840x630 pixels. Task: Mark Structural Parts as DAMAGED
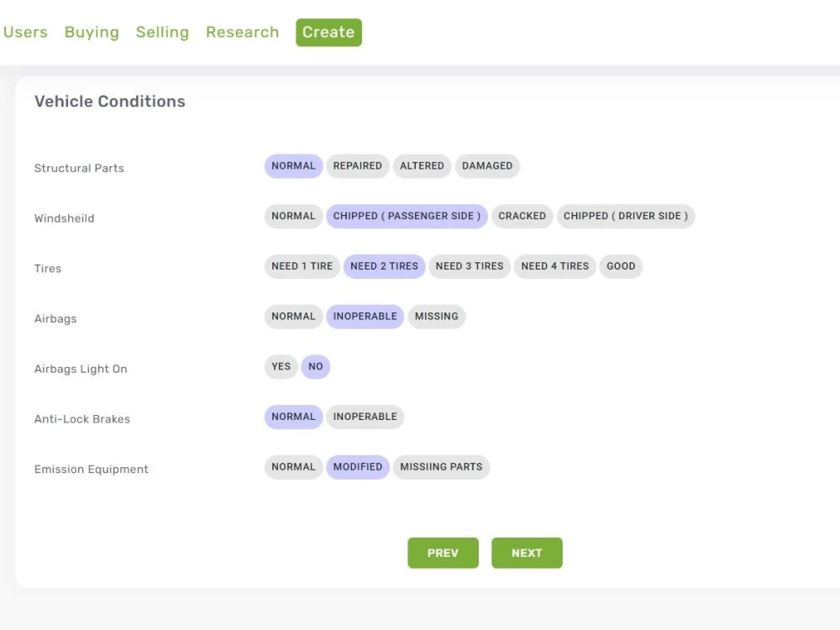tap(487, 165)
